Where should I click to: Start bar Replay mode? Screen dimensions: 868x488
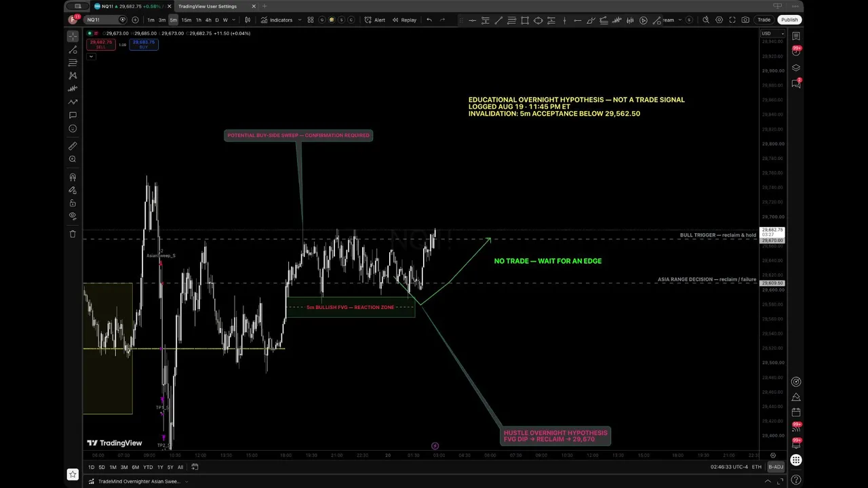(x=405, y=20)
